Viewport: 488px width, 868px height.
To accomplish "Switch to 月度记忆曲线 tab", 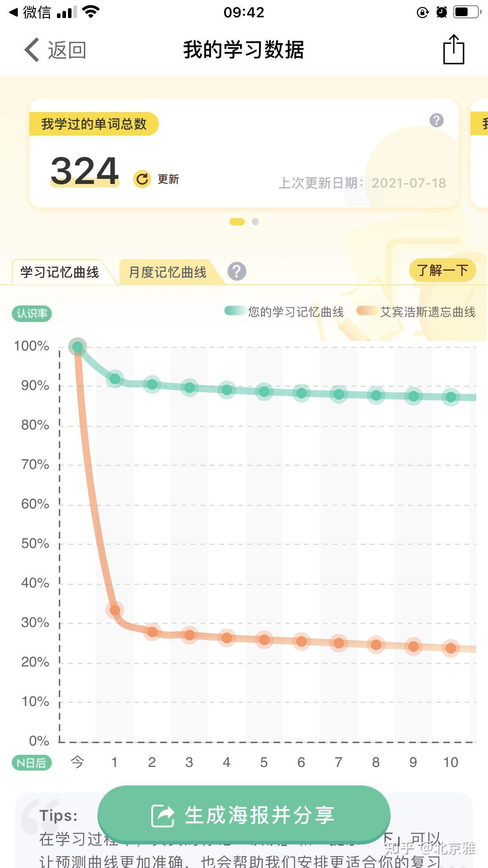I will click(x=168, y=272).
